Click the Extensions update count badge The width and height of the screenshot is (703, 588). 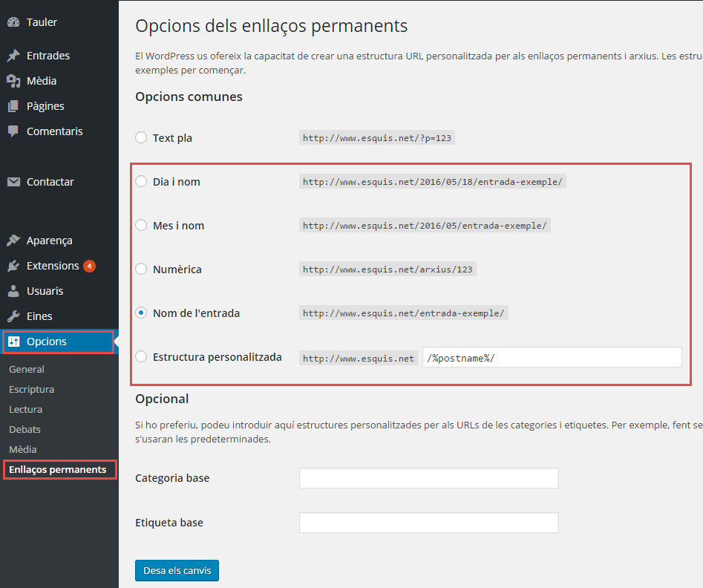pos(89,266)
